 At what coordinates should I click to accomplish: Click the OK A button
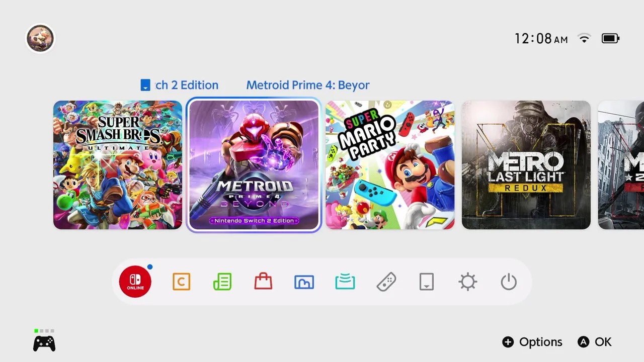pyautogui.click(x=595, y=342)
